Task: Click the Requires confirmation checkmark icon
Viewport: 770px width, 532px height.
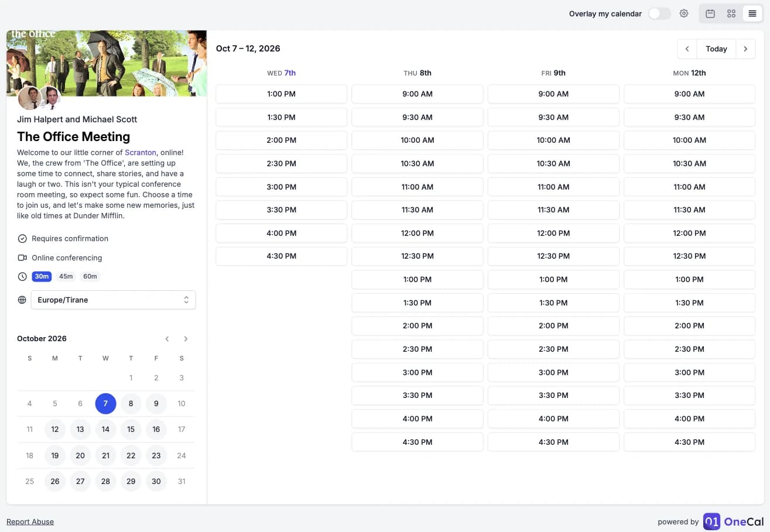Action: point(22,239)
